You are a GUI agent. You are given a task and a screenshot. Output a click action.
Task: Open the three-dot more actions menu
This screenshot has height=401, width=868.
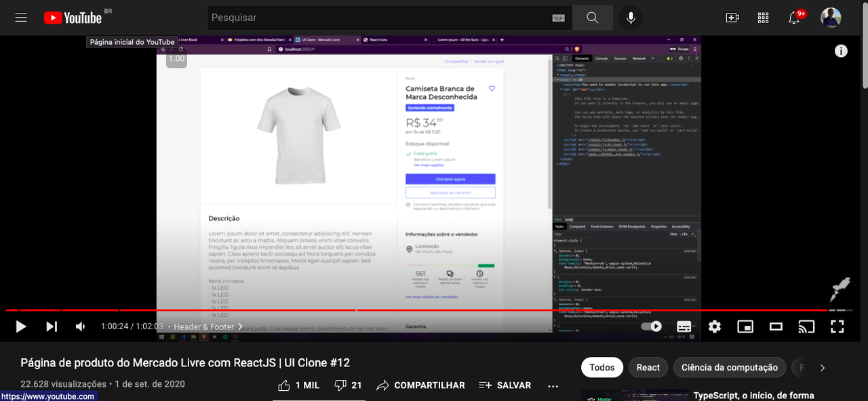[x=553, y=385]
